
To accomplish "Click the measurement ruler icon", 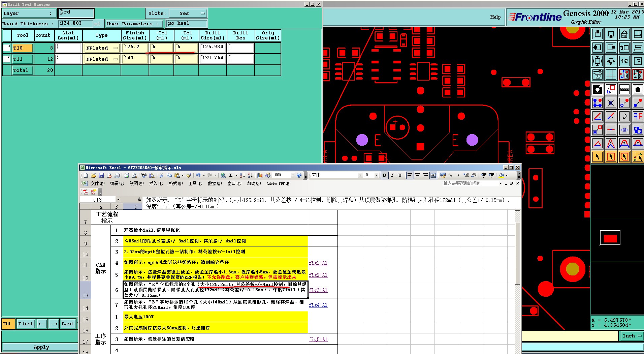I will (x=624, y=89).
